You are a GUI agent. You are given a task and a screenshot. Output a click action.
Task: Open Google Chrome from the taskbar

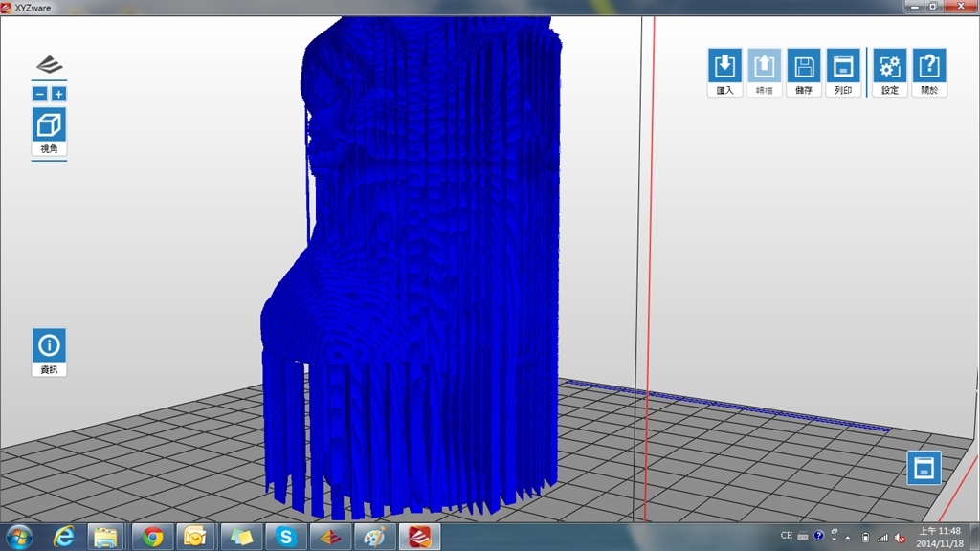click(x=152, y=538)
